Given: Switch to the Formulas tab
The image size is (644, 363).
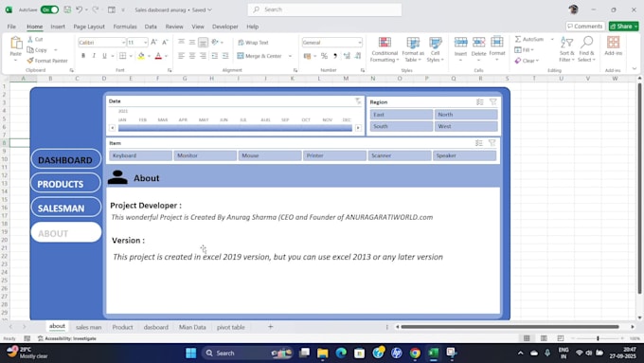Looking at the screenshot, I should coord(125,27).
